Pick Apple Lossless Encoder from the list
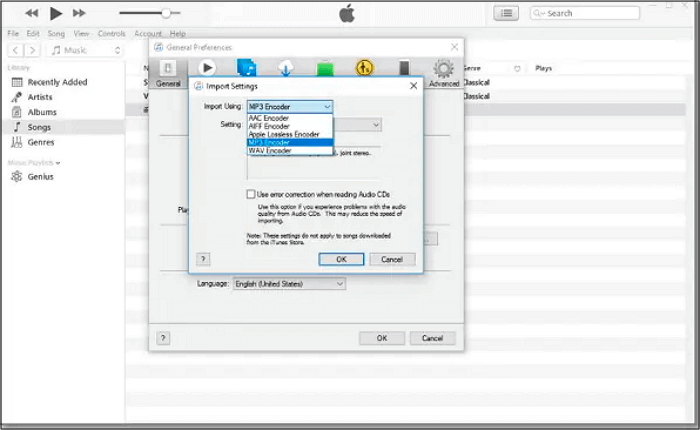The height and width of the screenshot is (430, 700). (284, 134)
